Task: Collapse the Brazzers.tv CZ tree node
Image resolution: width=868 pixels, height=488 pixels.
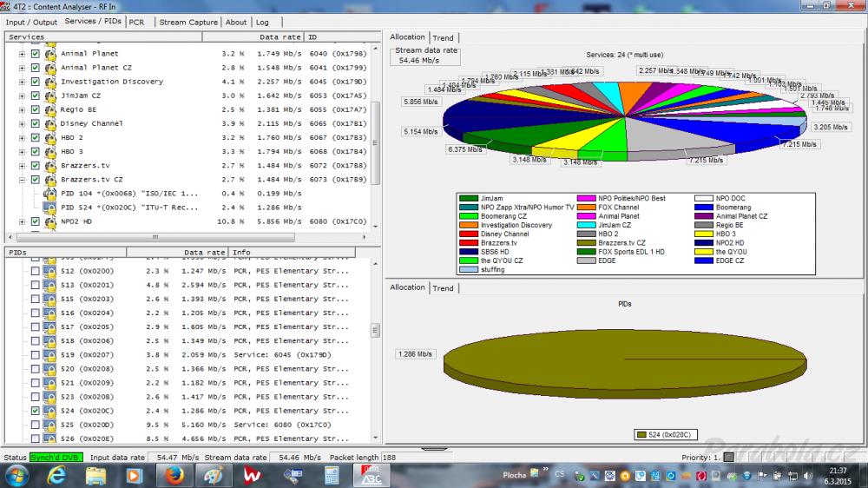Action: (x=22, y=180)
